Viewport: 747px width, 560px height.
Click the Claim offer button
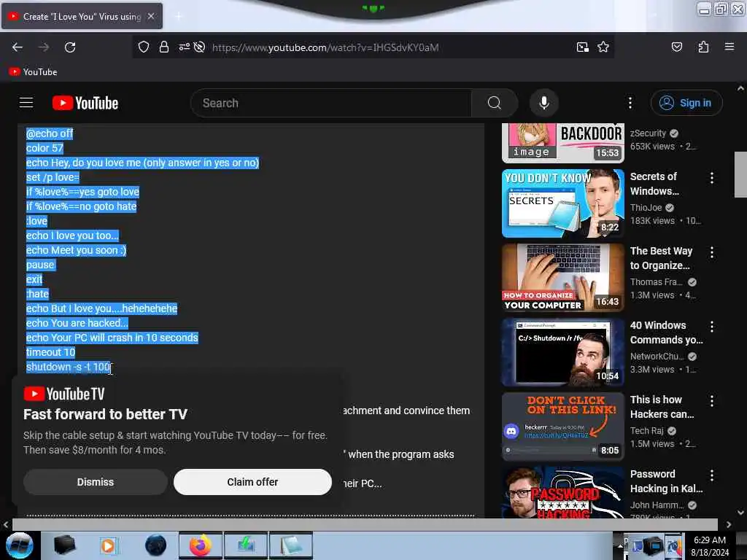point(252,482)
